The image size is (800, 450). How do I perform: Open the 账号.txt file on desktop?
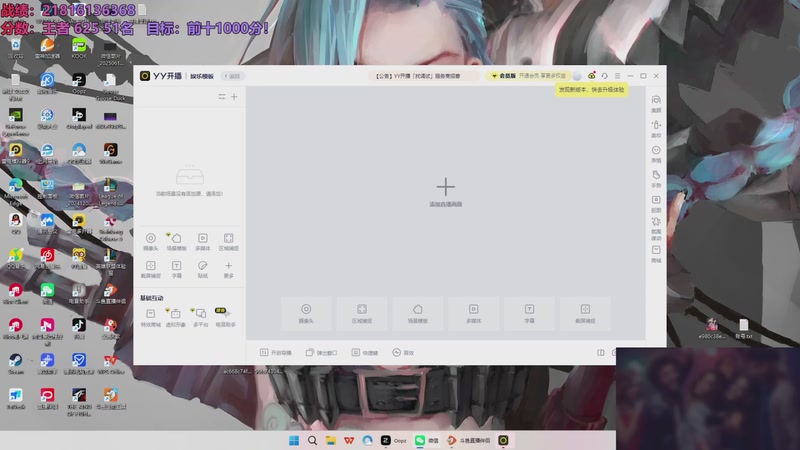[743, 329]
